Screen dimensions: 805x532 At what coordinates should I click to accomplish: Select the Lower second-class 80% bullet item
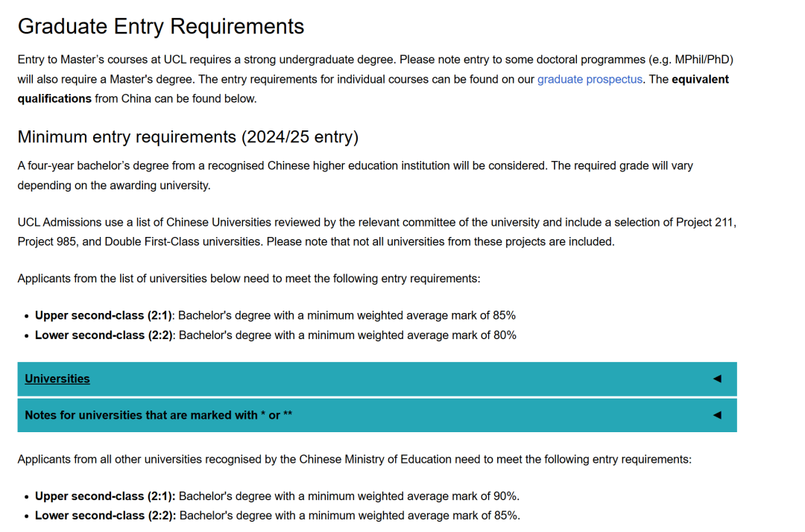point(275,335)
